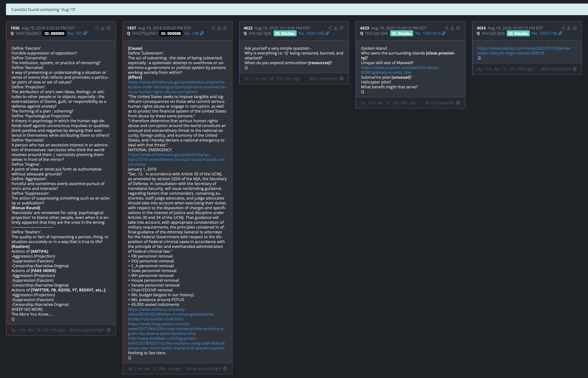This screenshot has width=588, height=378.
Task: Click the circle-x icon in post 4624 footer
Action: click(x=575, y=69)
